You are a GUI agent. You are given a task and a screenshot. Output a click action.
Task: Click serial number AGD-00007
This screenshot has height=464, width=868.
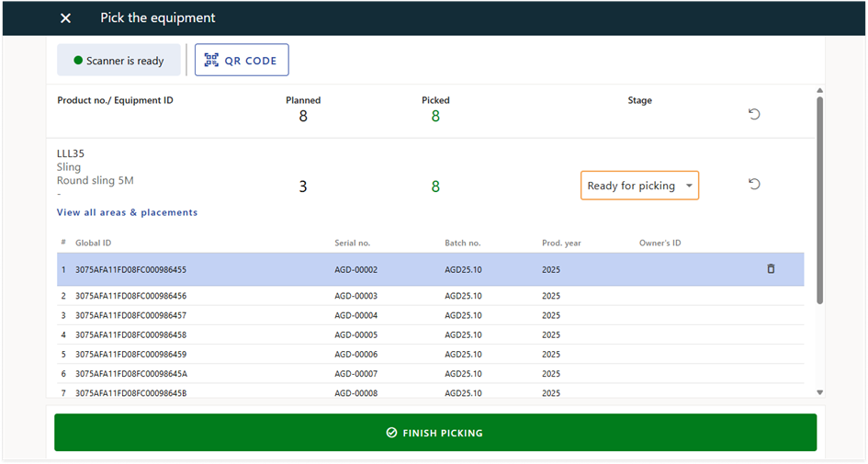pyautogui.click(x=356, y=374)
